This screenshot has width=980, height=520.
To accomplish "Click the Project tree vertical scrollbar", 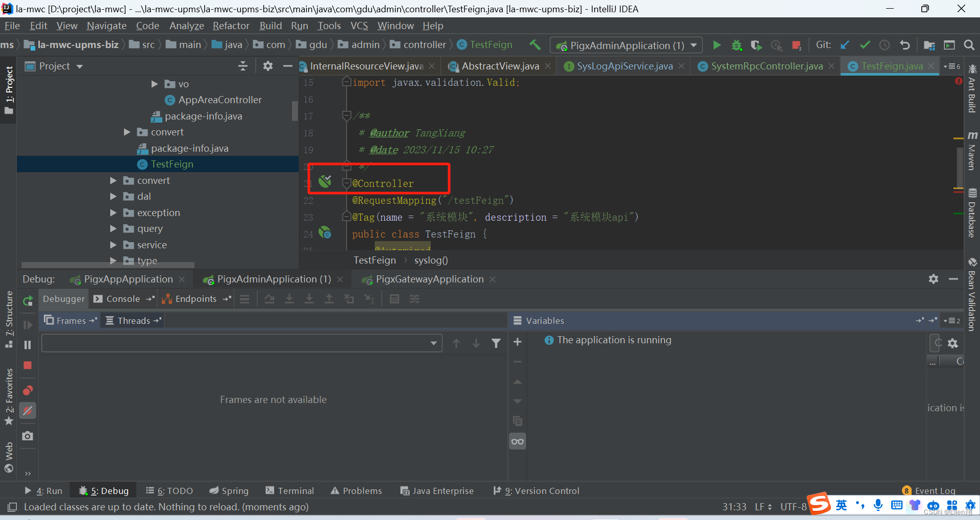I will pos(295,111).
